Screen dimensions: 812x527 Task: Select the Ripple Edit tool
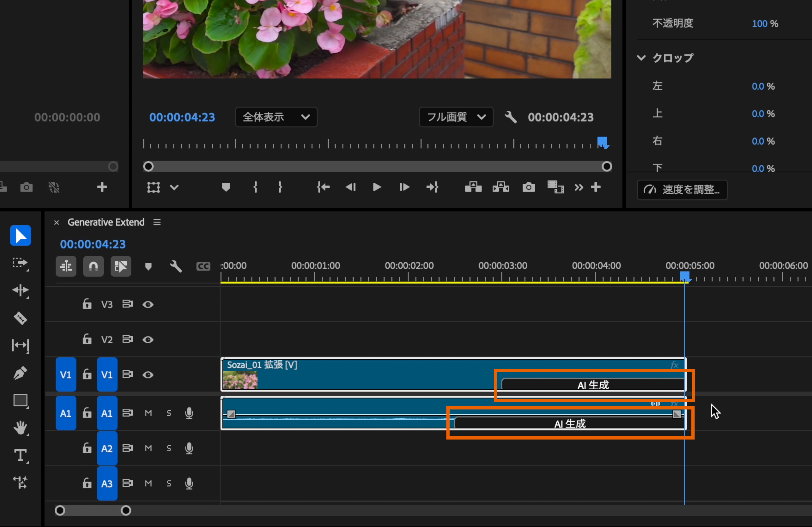(x=20, y=290)
